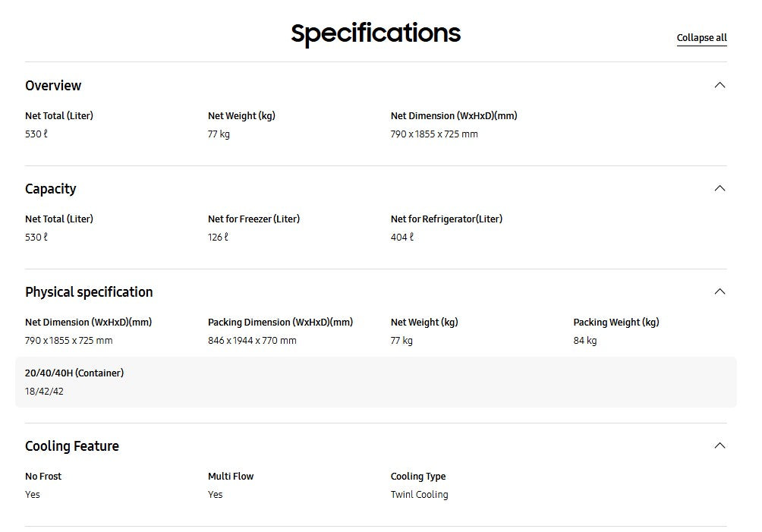Collapse the Overview section chevron
Viewport: 762px width, 532px height.
point(719,85)
